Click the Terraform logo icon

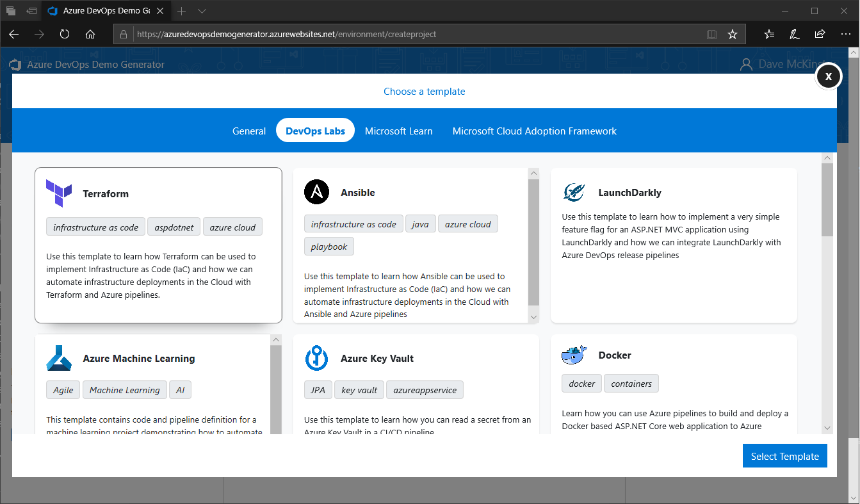(x=58, y=193)
